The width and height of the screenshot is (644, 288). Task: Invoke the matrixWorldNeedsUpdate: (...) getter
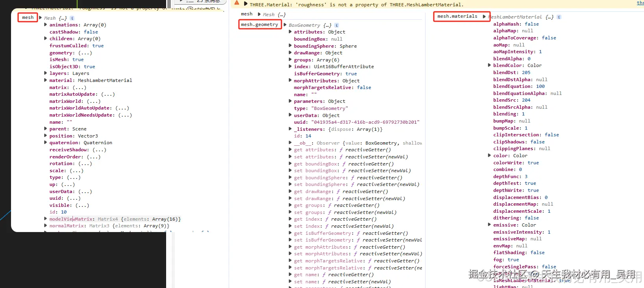pos(125,115)
